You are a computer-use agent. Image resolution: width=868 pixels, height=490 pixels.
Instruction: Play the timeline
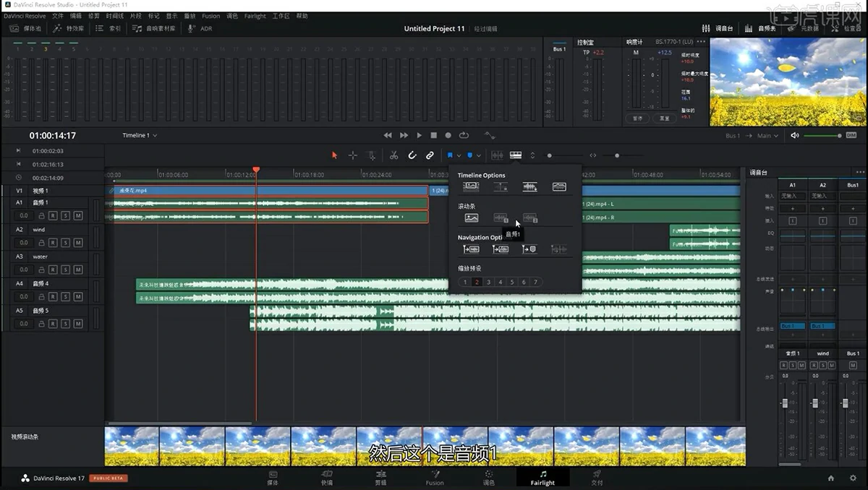[419, 135]
